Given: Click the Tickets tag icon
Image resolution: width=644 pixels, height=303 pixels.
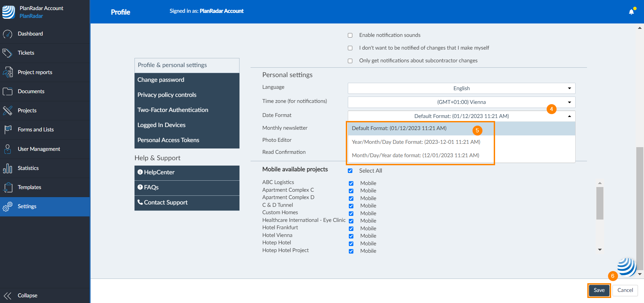Looking at the screenshot, I should pos(7,53).
